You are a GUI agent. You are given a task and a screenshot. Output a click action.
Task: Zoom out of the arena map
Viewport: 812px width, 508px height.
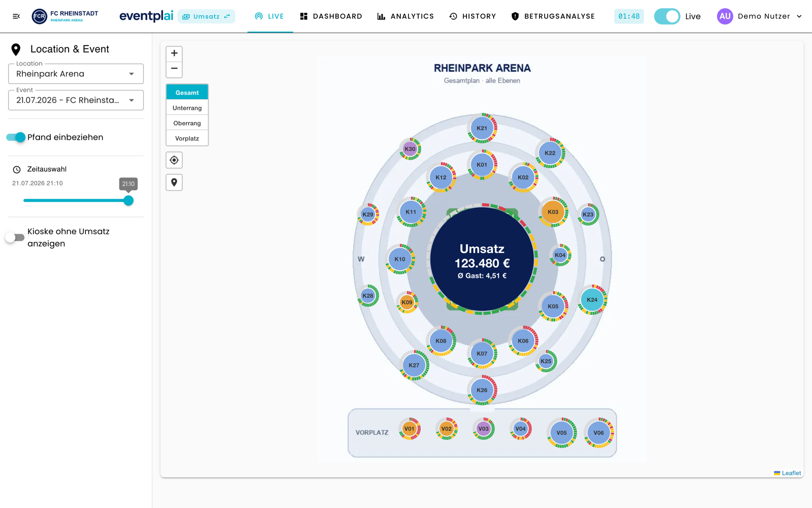click(x=174, y=69)
